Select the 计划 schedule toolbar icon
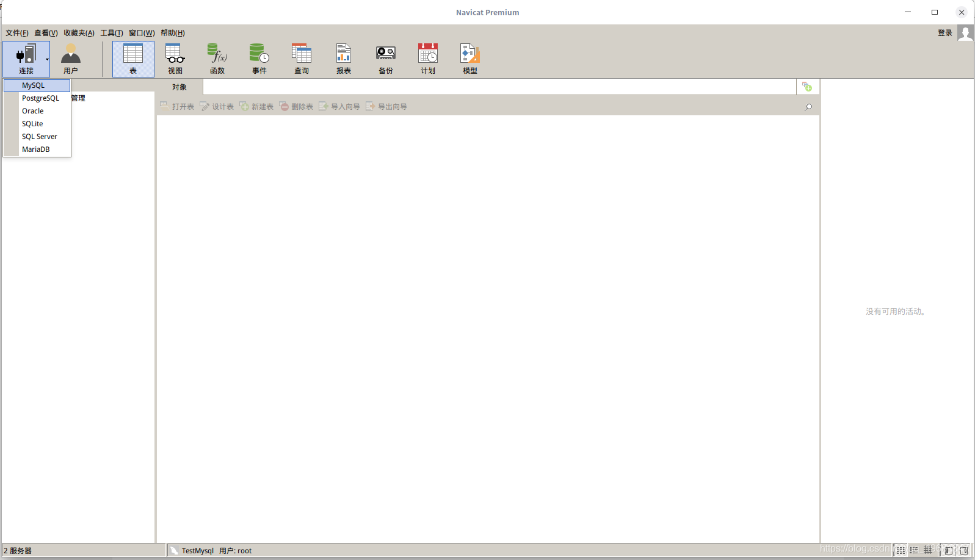Screen dimensions: 975x560 click(x=428, y=59)
